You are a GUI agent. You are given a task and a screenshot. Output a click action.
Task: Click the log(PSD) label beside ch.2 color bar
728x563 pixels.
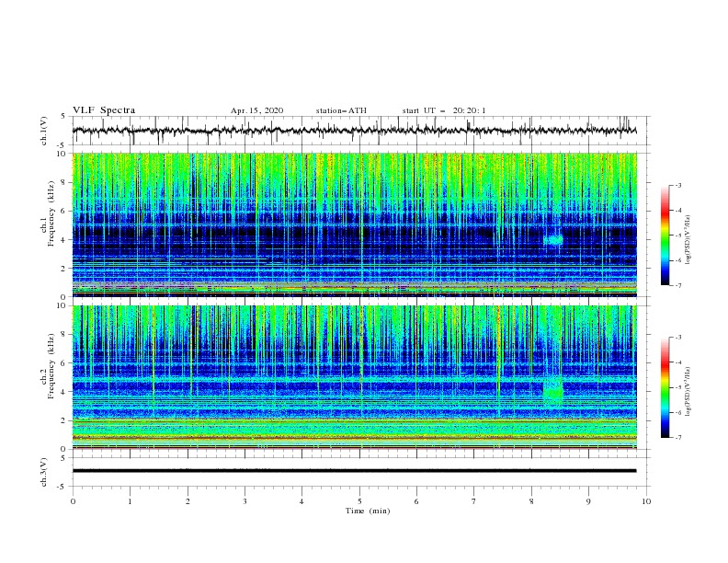pos(688,392)
